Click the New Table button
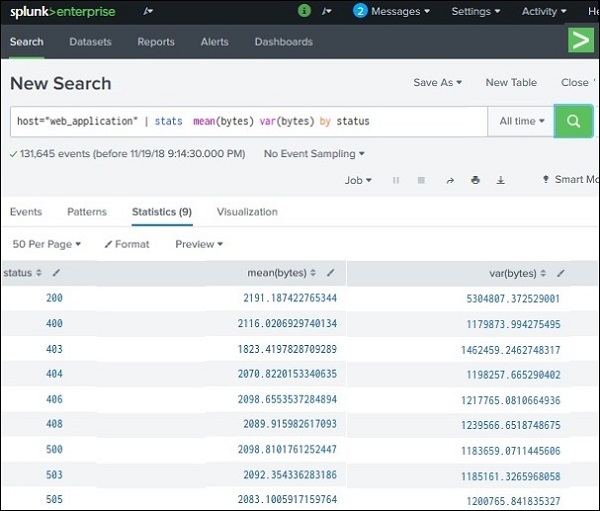 pyautogui.click(x=511, y=83)
